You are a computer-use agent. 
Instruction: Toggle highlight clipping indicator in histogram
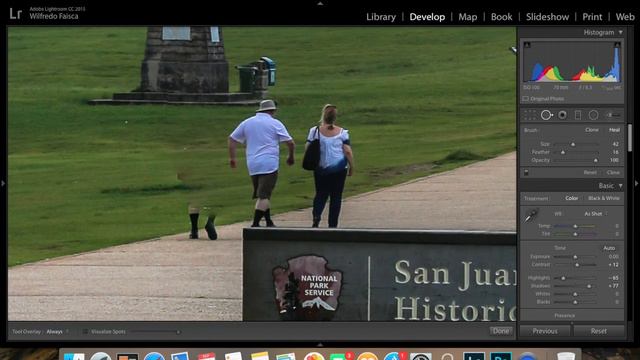(618, 44)
